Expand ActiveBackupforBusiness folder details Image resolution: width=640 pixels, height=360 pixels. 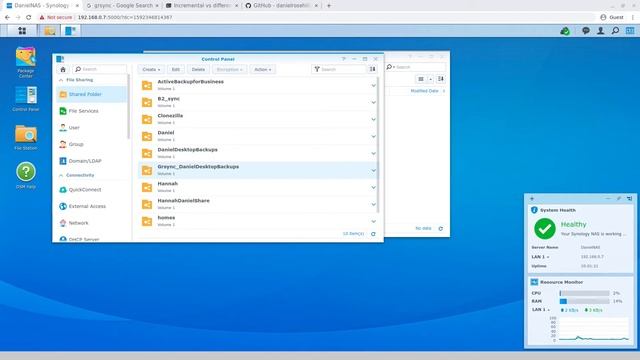(x=373, y=85)
